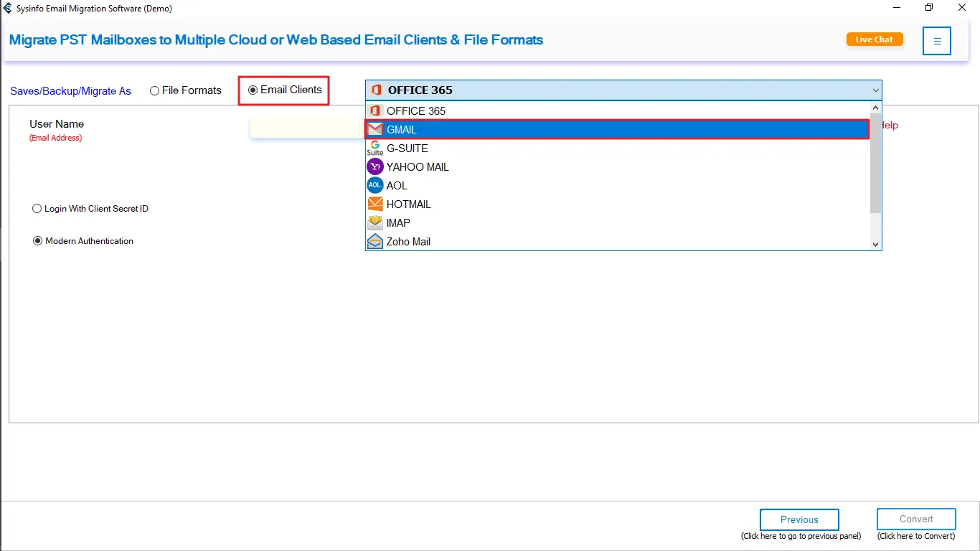
Task: Choose Login With Client Secret ID
Action: pyautogui.click(x=37, y=209)
